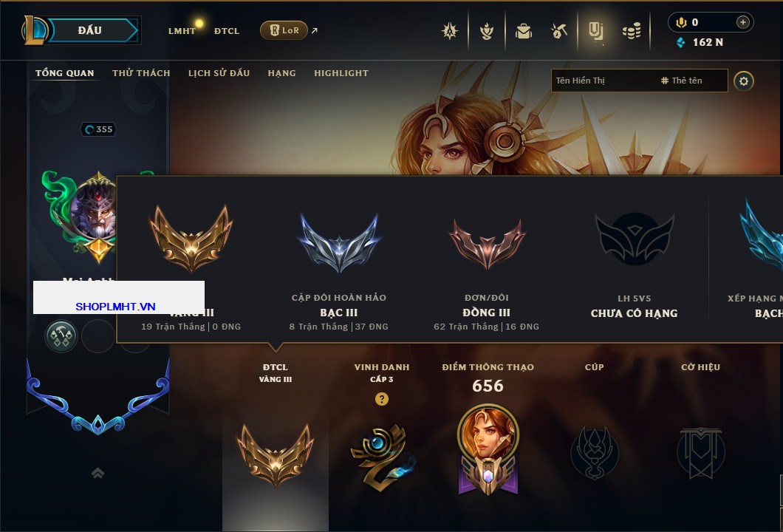Switch to ĐTCL game mode
The image size is (783, 532).
[227, 31]
